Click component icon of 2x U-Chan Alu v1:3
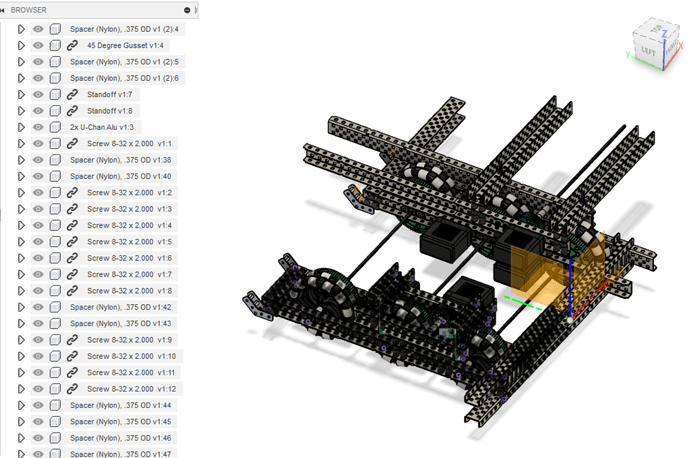690x458 pixels. click(x=56, y=127)
